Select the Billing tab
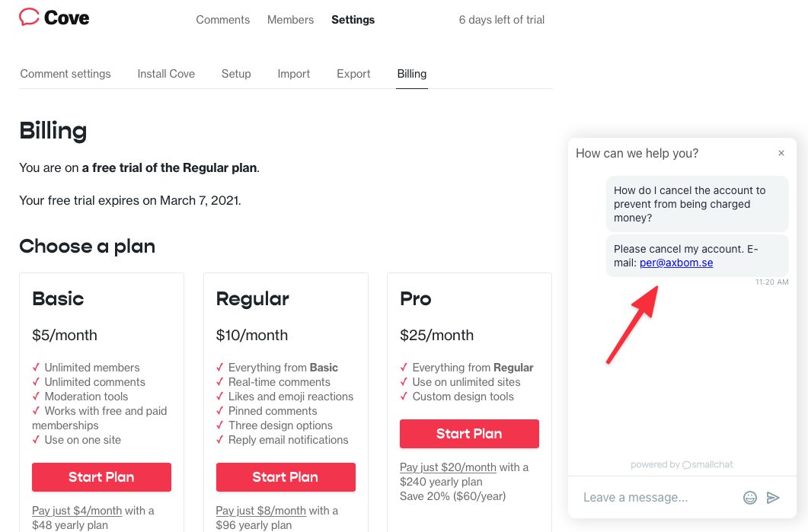The height and width of the screenshot is (532, 808). click(x=412, y=74)
